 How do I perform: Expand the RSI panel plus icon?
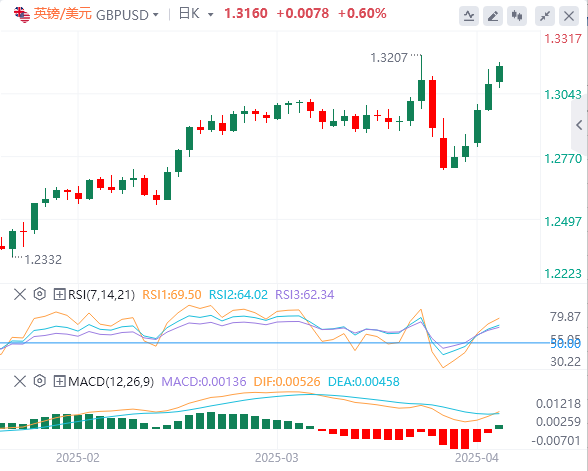click(60, 294)
